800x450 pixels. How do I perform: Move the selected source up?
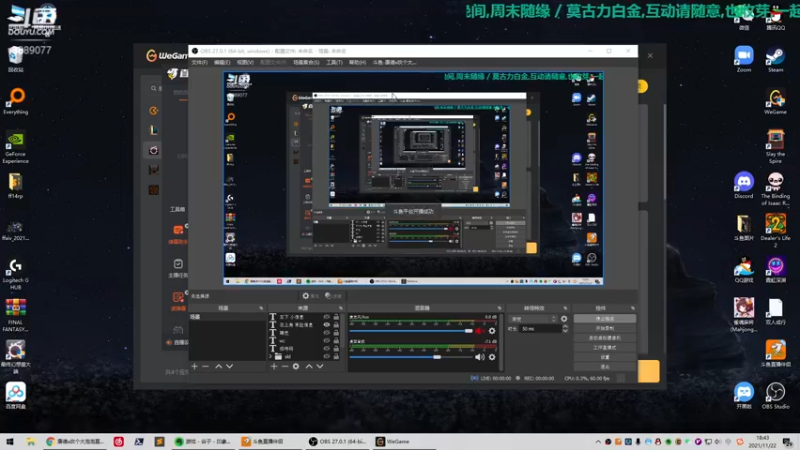(x=309, y=366)
